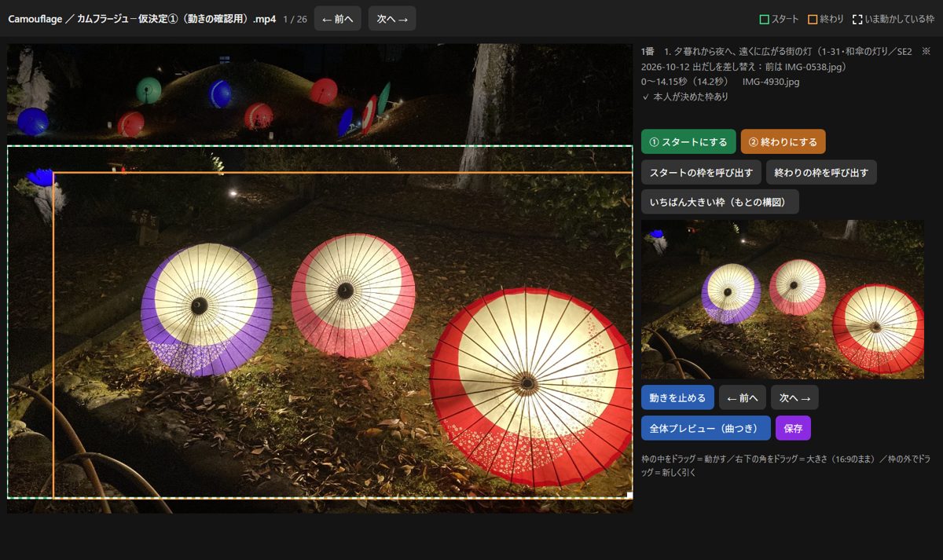
Task: Click the green 'スタート' legend square
Action: click(764, 19)
